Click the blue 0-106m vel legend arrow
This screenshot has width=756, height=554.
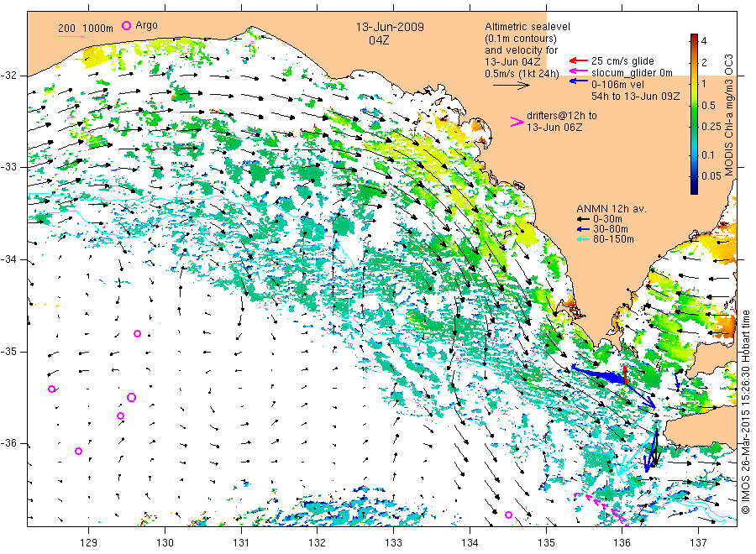578,81
